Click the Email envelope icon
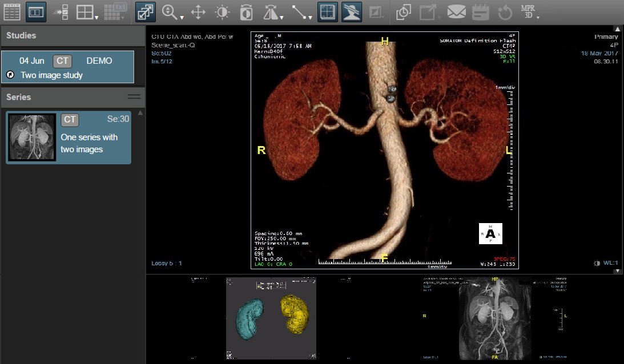Viewport: 624px width, 364px height. point(457,12)
